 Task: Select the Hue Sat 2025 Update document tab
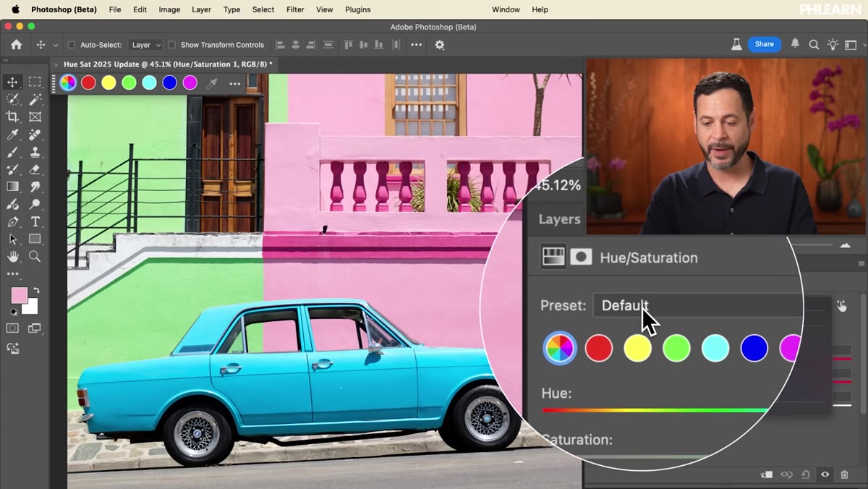click(168, 64)
